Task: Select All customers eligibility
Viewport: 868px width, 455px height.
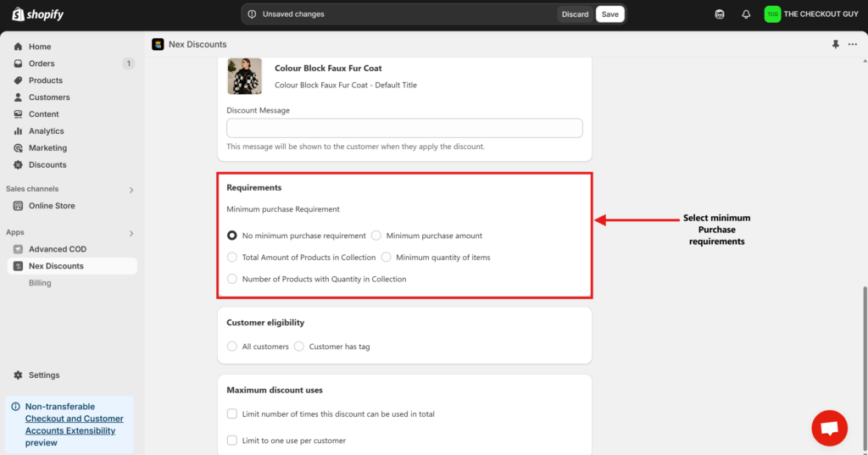Action: [x=232, y=347]
